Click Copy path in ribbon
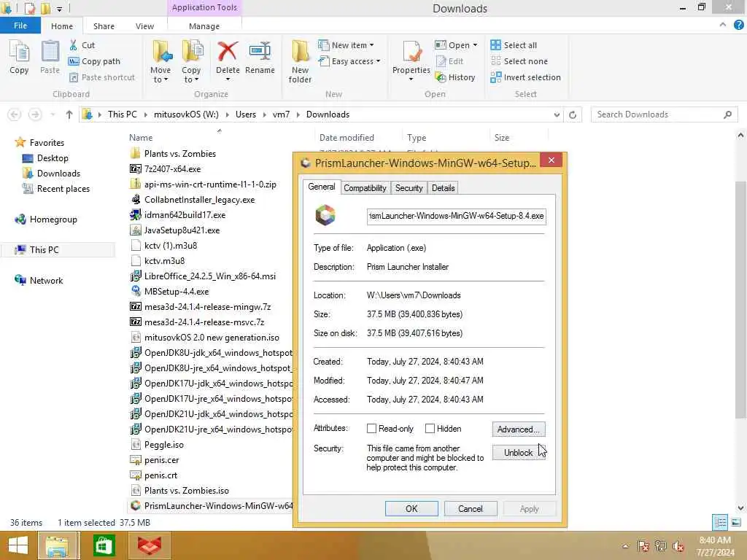This screenshot has height=560, width=747. pos(94,61)
